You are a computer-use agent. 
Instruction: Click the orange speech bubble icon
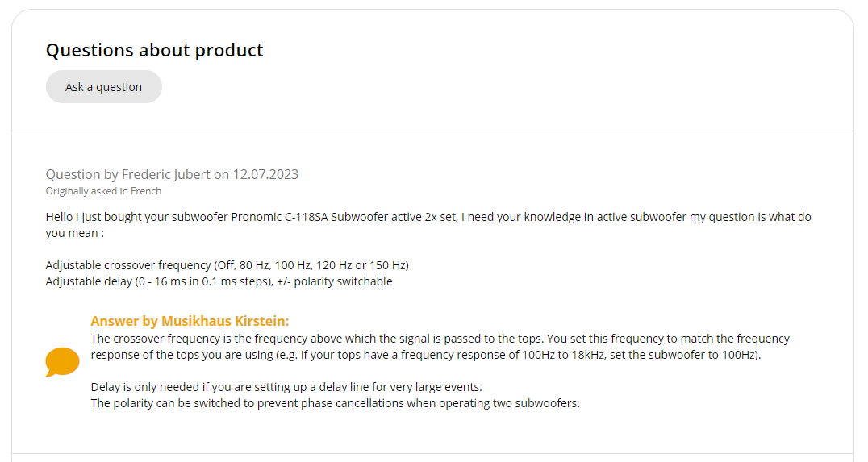pos(62,362)
